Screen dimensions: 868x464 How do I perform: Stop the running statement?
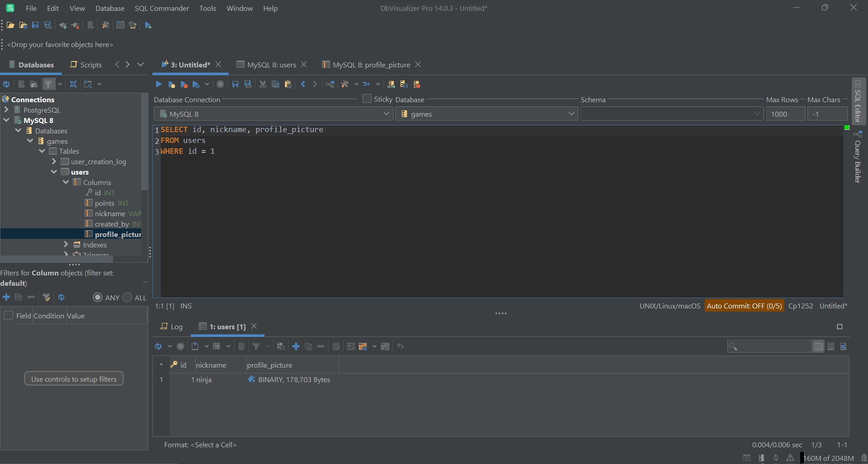pyautogui.click(x=220, y=84)
